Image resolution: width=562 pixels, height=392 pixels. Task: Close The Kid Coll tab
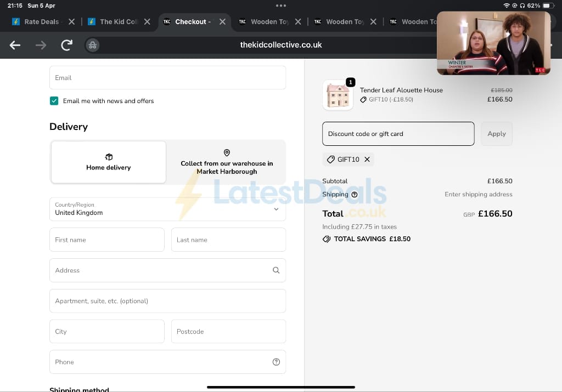click(147, 22)
